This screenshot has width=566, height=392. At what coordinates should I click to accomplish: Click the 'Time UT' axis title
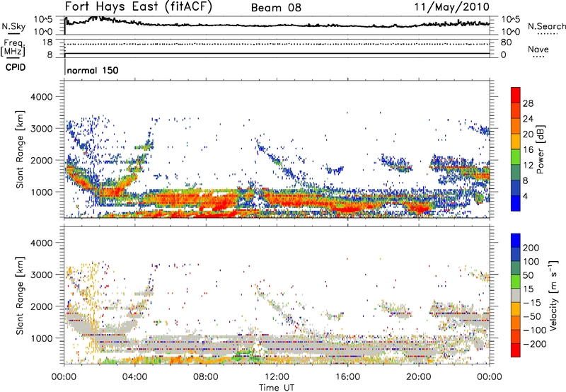pos(277,387)
